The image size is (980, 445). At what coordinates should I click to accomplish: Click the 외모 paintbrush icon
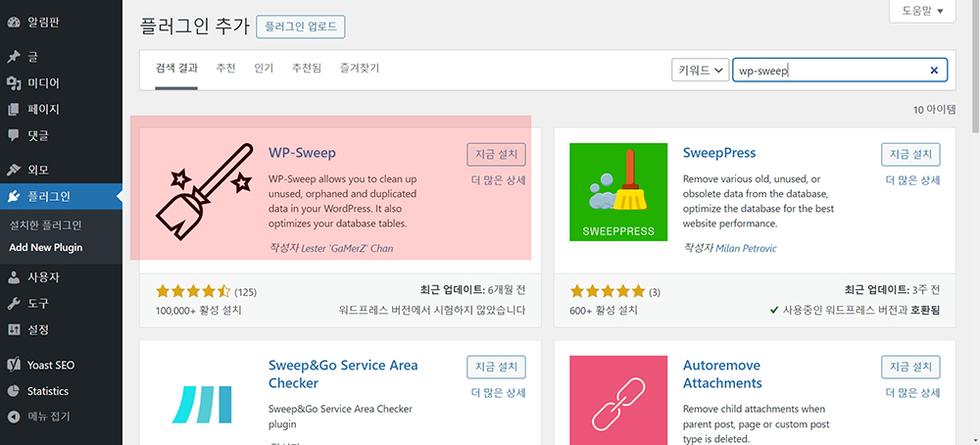pos(14,170)
